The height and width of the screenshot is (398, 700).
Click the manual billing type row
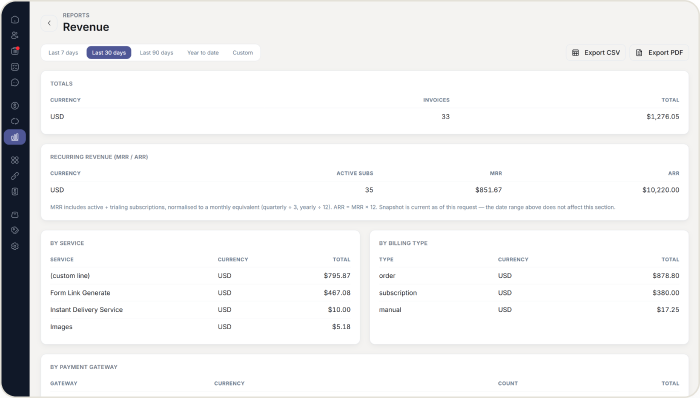(529, 310)
